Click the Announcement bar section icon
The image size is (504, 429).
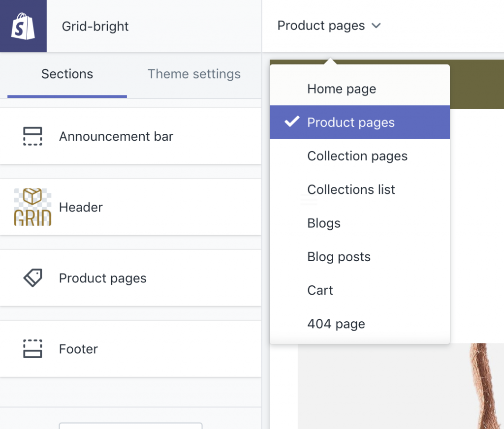click(32, 136)
